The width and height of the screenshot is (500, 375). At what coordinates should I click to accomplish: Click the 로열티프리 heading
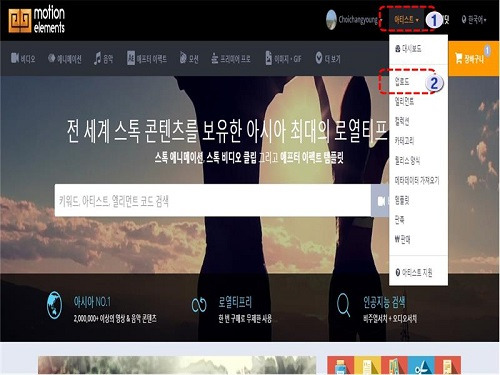pyautogui.click(x=235, y=302)
